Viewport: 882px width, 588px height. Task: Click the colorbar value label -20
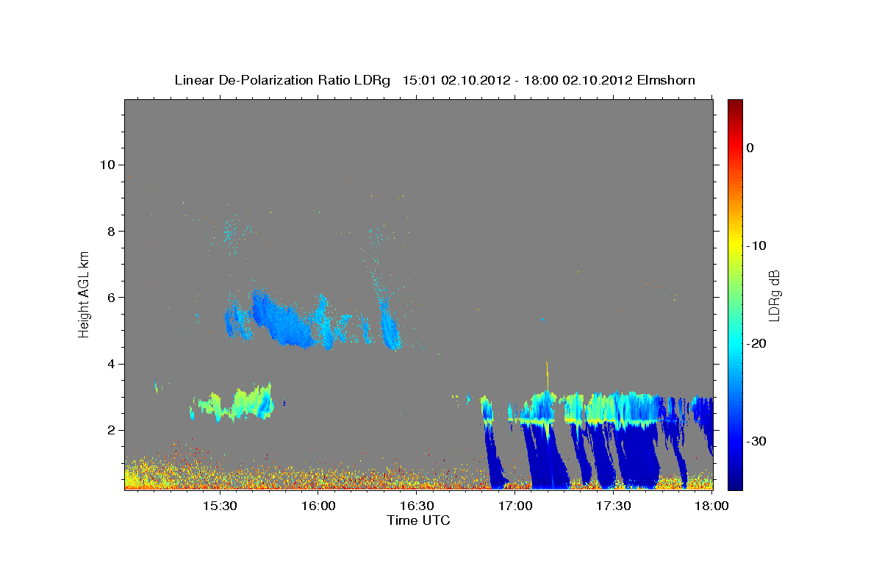tap(756, 343)
